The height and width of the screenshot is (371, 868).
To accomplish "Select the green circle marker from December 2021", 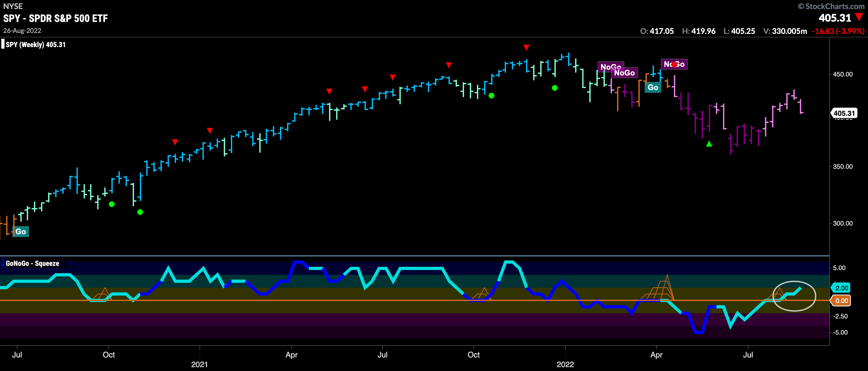I will click(x=555, y=88).
